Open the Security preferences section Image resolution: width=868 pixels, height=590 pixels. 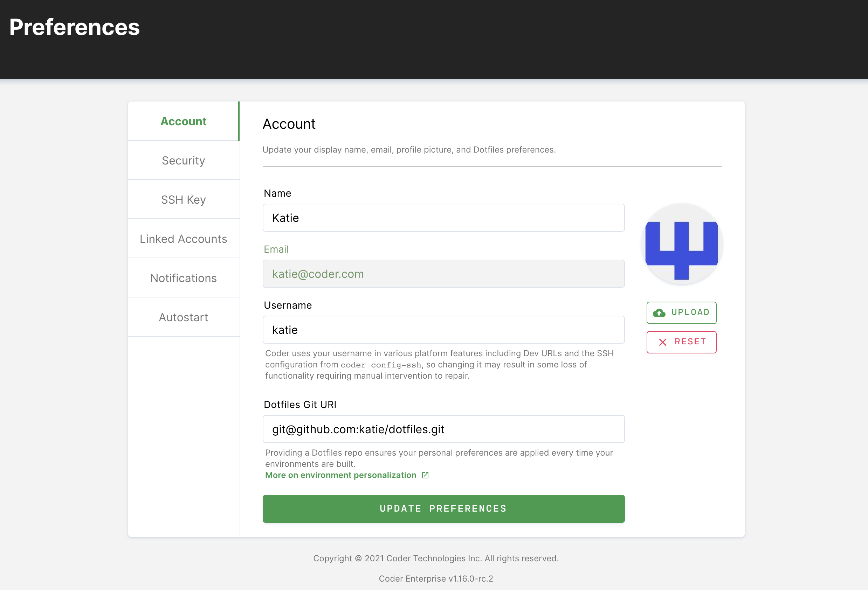(183, 160)
